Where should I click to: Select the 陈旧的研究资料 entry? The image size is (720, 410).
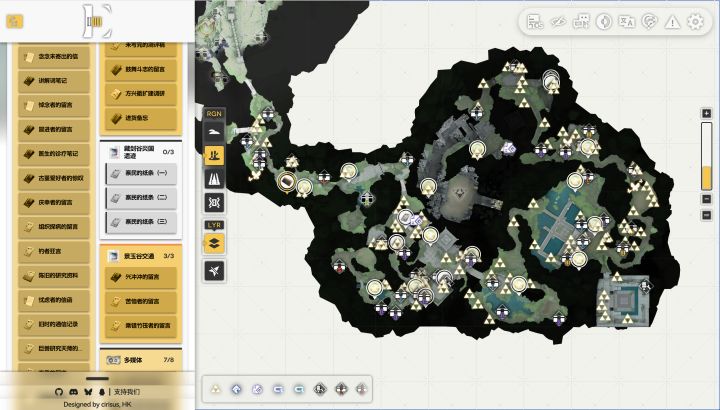pyautogui.click(x=54, y=275)
